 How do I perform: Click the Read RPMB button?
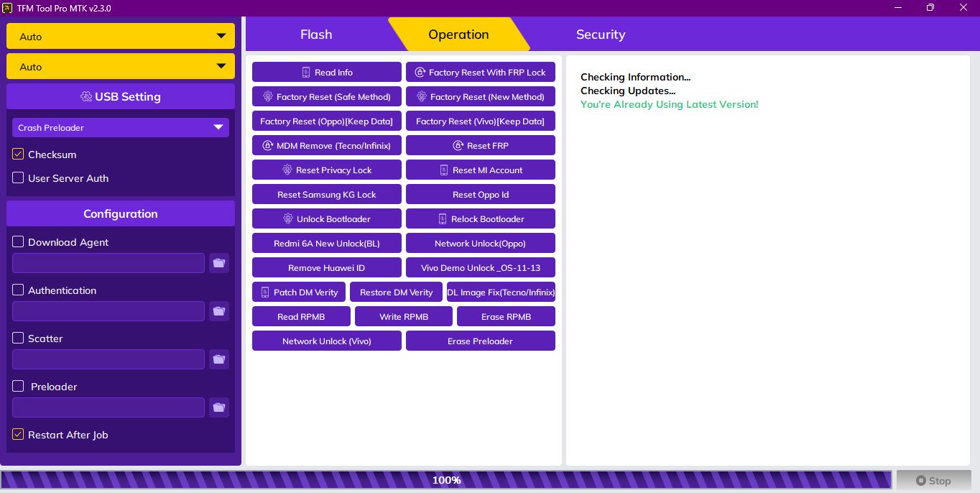(301, 317)
